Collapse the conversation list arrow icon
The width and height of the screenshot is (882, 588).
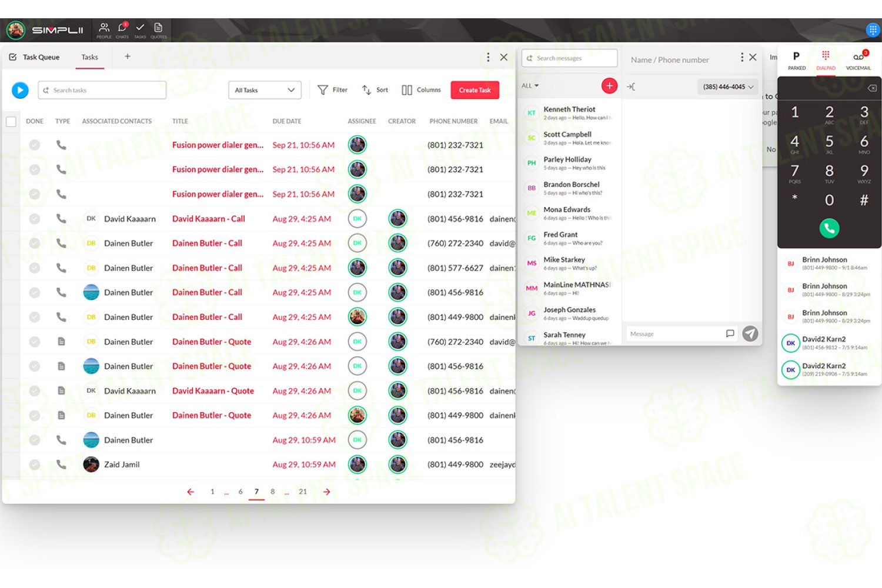(x=631, y=86)
